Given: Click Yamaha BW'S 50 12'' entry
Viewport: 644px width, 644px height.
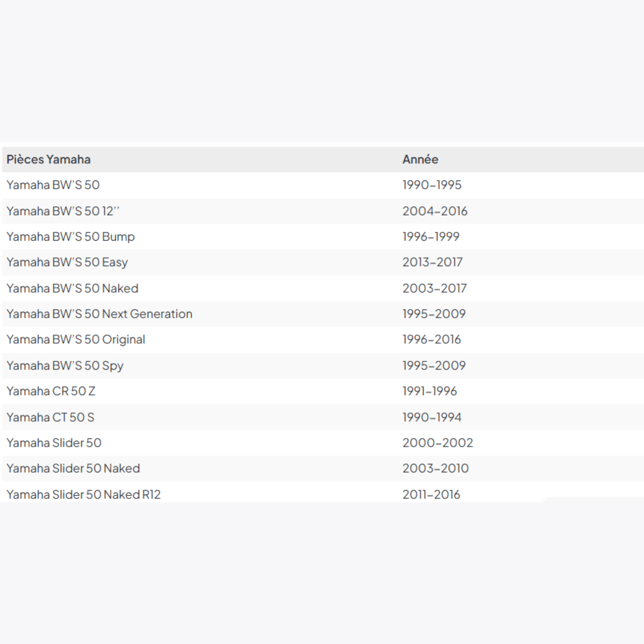Looking at the screenshot, I should [x=63, y=211].
